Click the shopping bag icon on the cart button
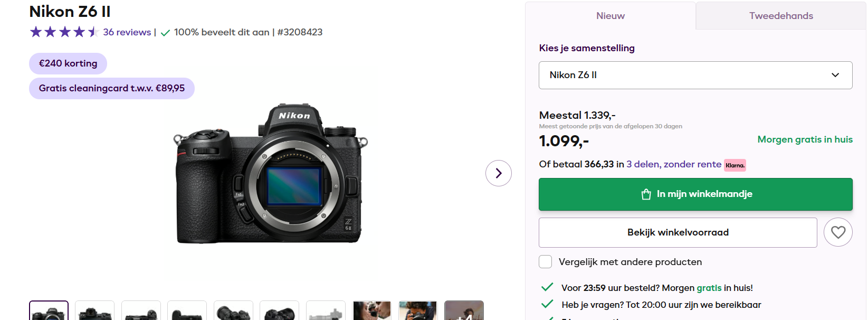Image resolution: width=868 pixels, height=320 pixels. tap(646, 194)
